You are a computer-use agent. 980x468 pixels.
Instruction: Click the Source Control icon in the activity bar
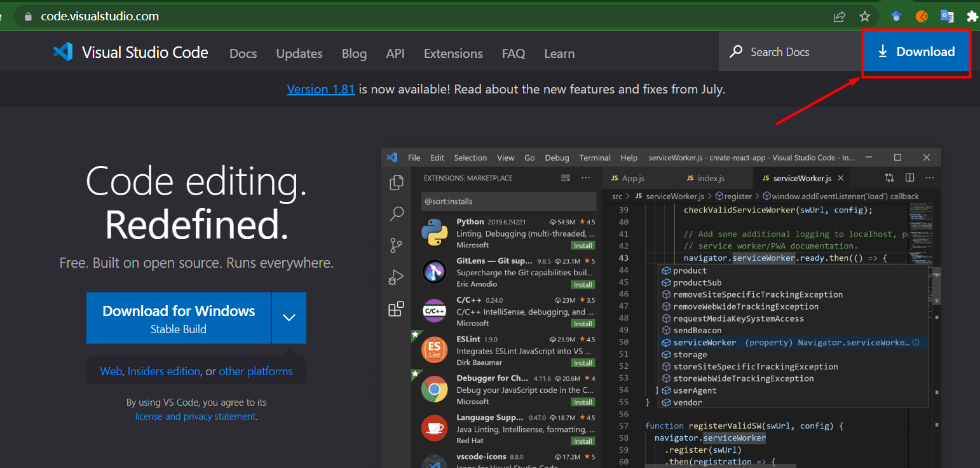(397, 245)
